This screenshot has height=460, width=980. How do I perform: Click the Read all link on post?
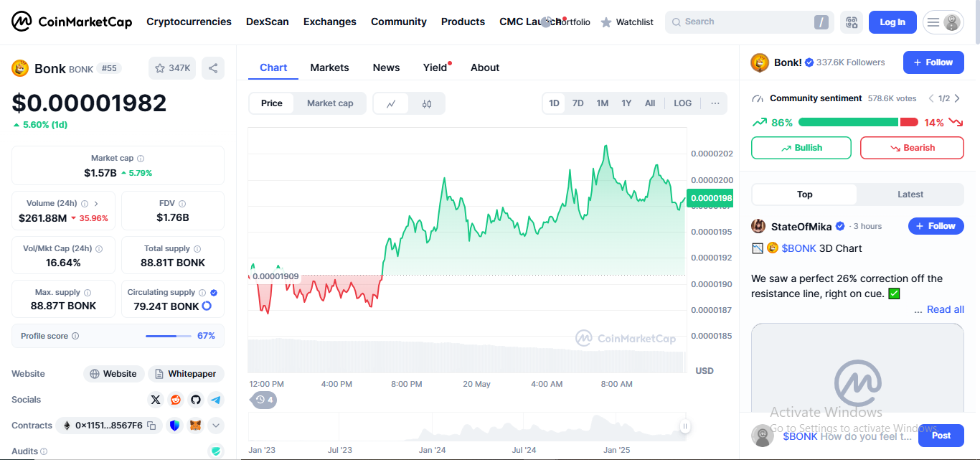[945, 309]
